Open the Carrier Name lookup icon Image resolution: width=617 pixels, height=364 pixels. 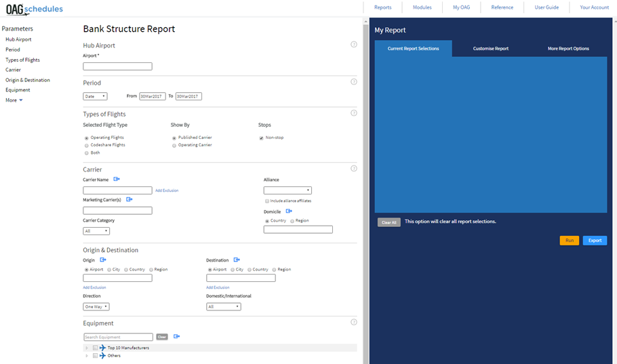(x=117, y=179)
